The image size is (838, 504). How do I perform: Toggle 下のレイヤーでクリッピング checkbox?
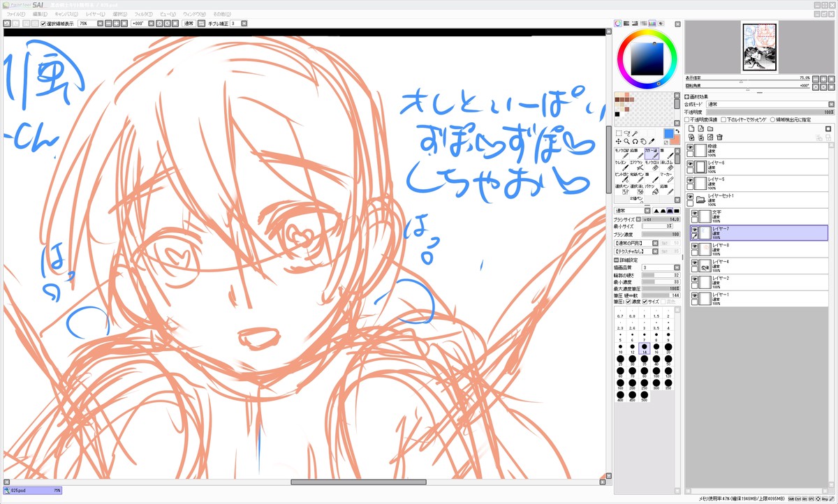click(x=723, y=119)
